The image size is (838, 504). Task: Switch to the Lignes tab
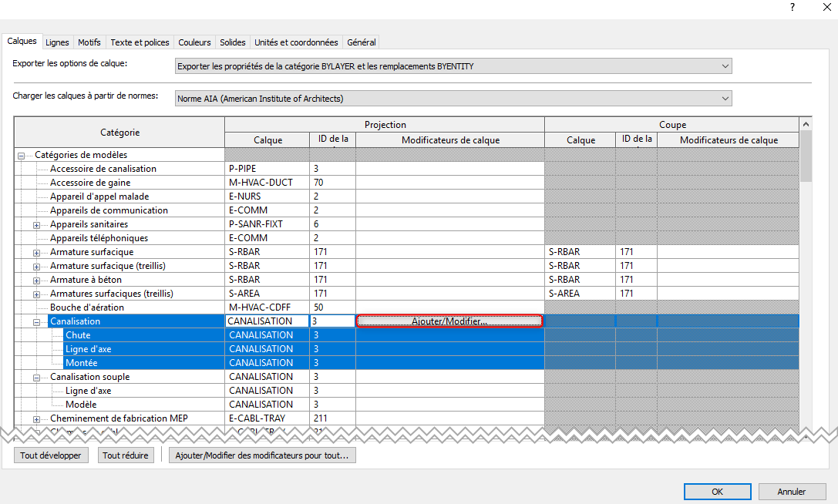tap(57, 42)
